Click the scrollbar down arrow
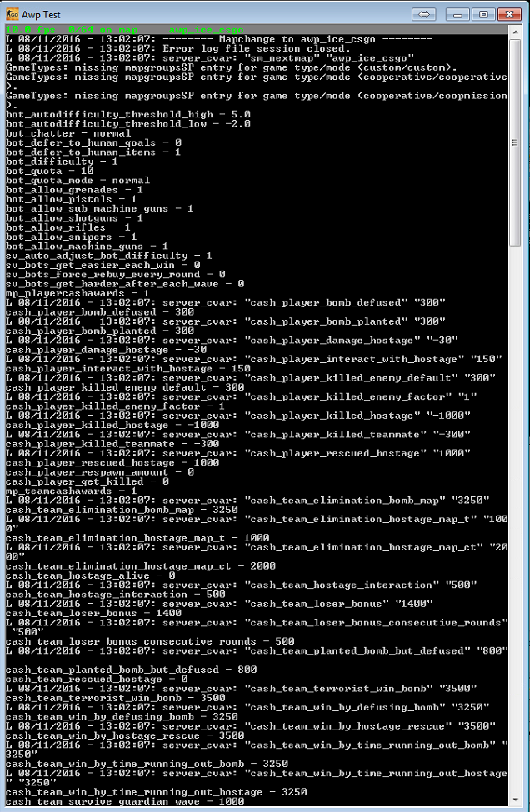The image size is (530, 812). (x=515, y=800)
